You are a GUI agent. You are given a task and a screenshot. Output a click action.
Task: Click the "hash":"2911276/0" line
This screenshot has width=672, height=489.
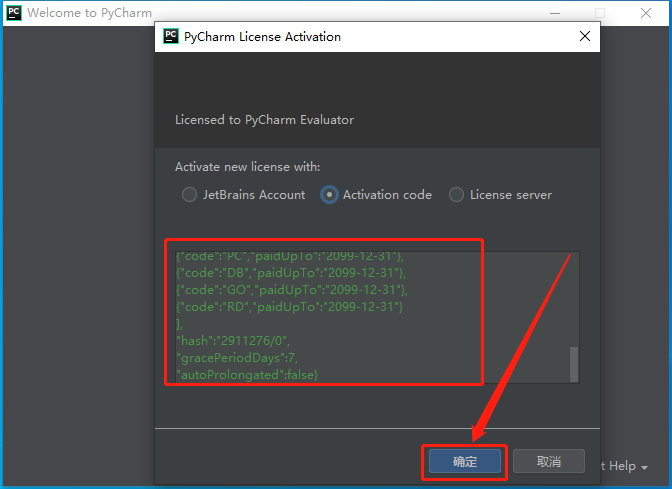point(233,341)
